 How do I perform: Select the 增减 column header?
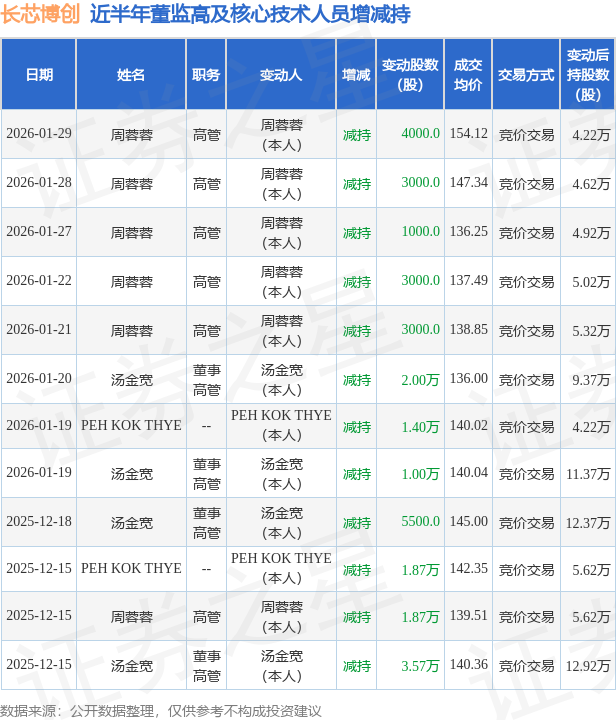tap(356, 74)
